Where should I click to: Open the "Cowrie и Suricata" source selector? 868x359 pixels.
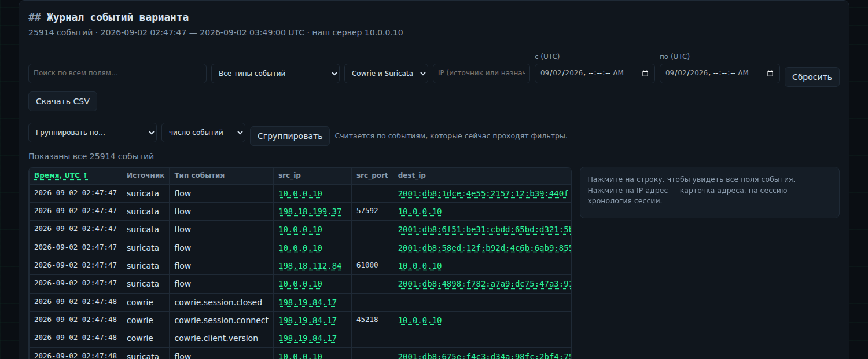tap(386, 74)
